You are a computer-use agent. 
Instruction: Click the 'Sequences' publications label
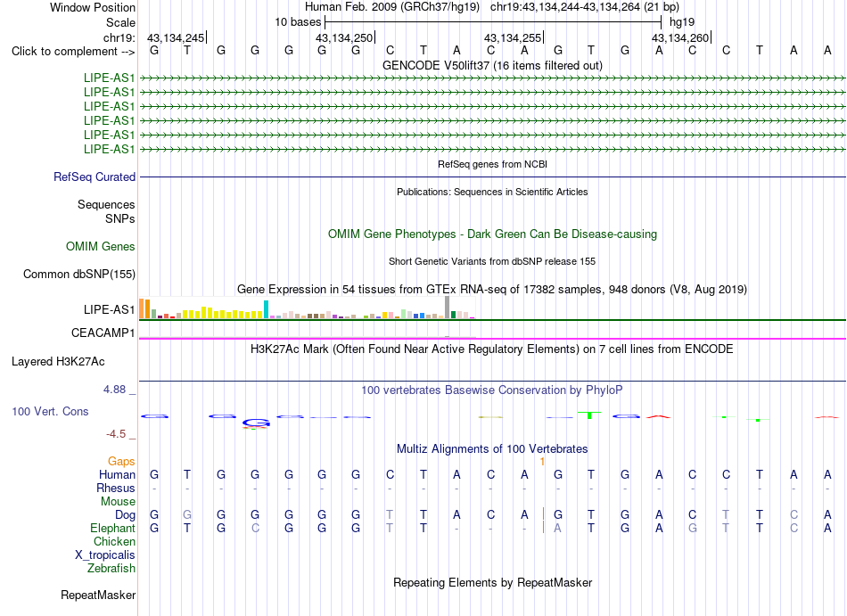click(x=106, y=205)
